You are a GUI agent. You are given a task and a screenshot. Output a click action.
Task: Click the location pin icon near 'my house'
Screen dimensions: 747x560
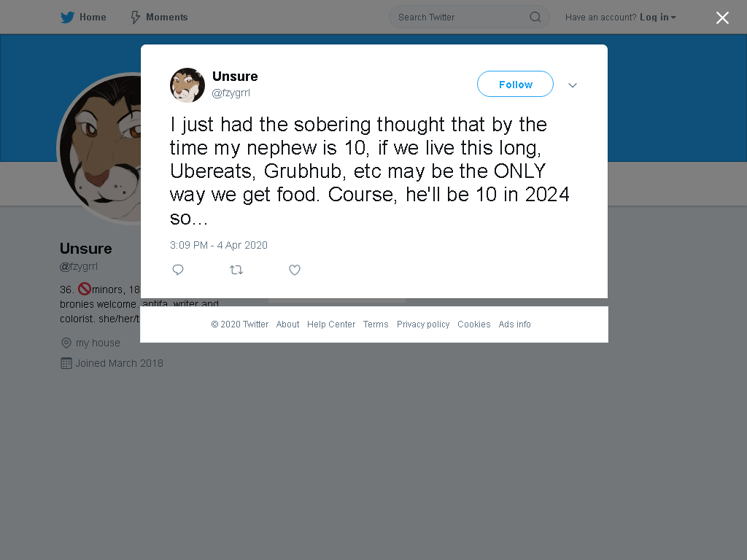(66, 343)
